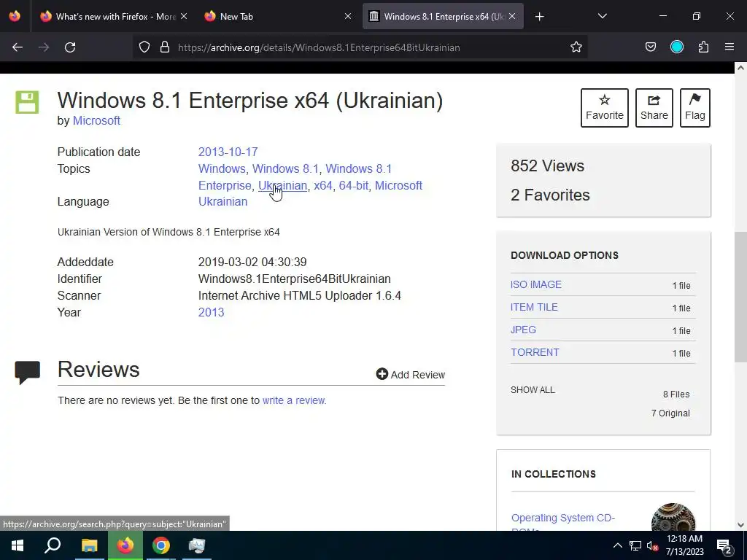The image size is (747, 560).
Task: Click the 2 Favorites text
Action: 550,195
